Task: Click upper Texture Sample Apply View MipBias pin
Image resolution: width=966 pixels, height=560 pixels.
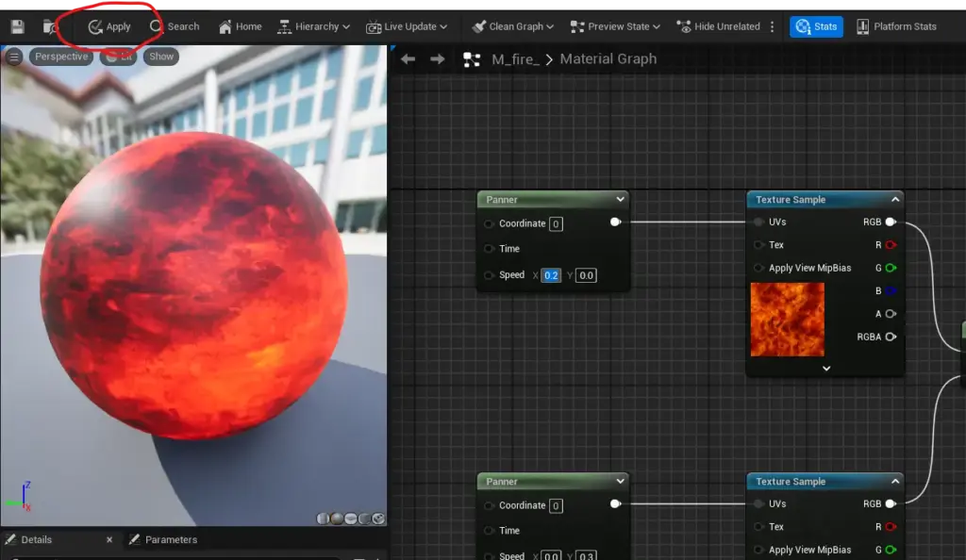Action: (x=759, y=269)
